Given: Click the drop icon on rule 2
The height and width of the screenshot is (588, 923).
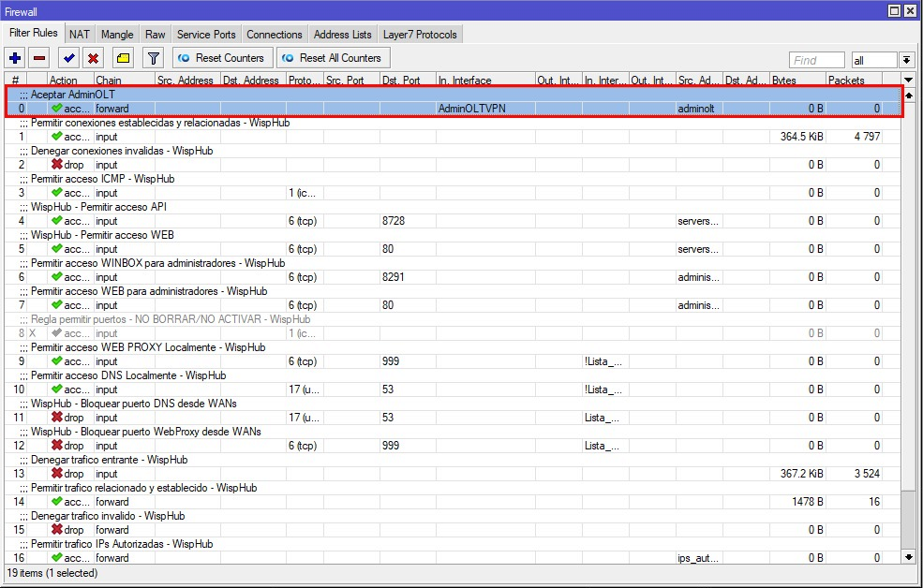Looking at the screenshot, I should coord(57,165).
